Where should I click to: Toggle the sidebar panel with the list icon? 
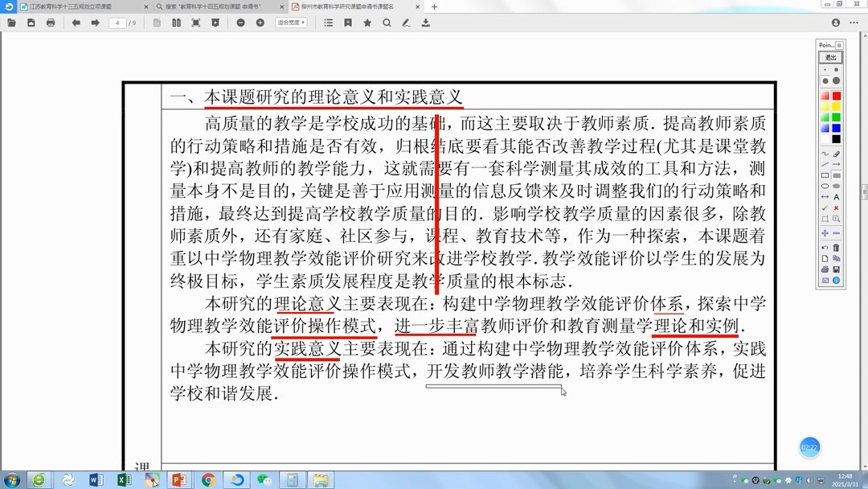[327, 23]
